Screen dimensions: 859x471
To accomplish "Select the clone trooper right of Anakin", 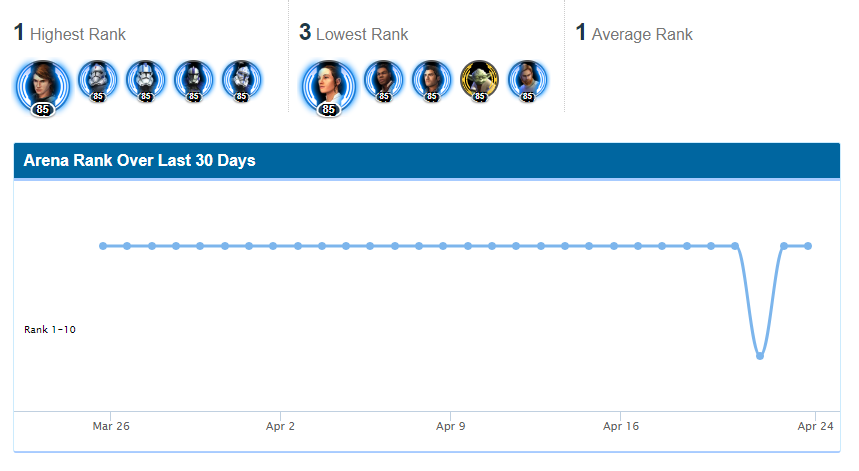I will (x=98, y=81).
